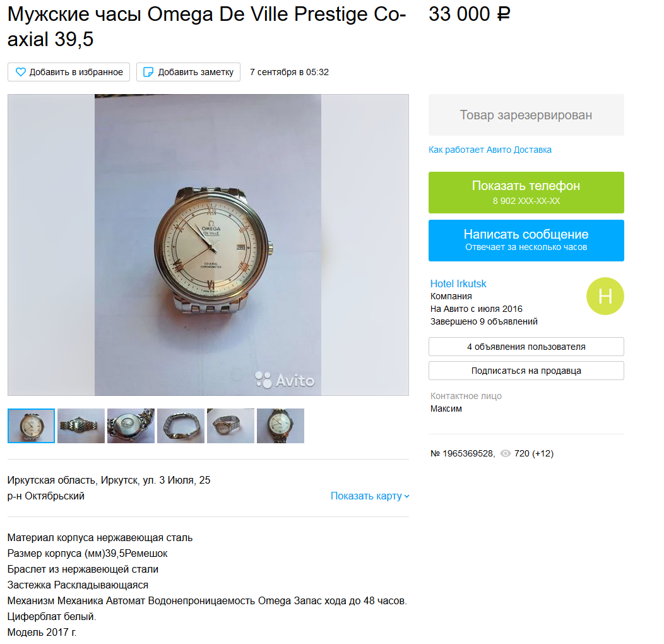This screenshot has height=644, width=664.
Task: Click the main Omega watch photo
Action: pyautogui.click(x=208, y=245)
